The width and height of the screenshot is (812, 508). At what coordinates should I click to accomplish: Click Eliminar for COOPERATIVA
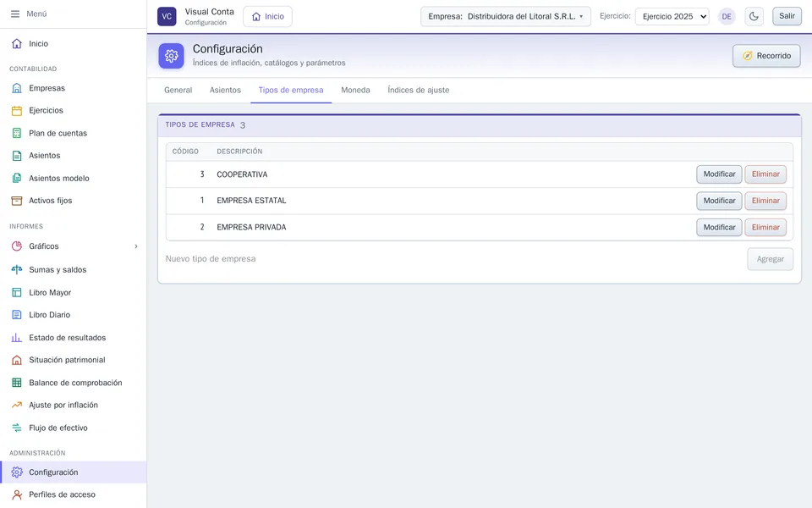pyautogui.click(x=765, y=174)
